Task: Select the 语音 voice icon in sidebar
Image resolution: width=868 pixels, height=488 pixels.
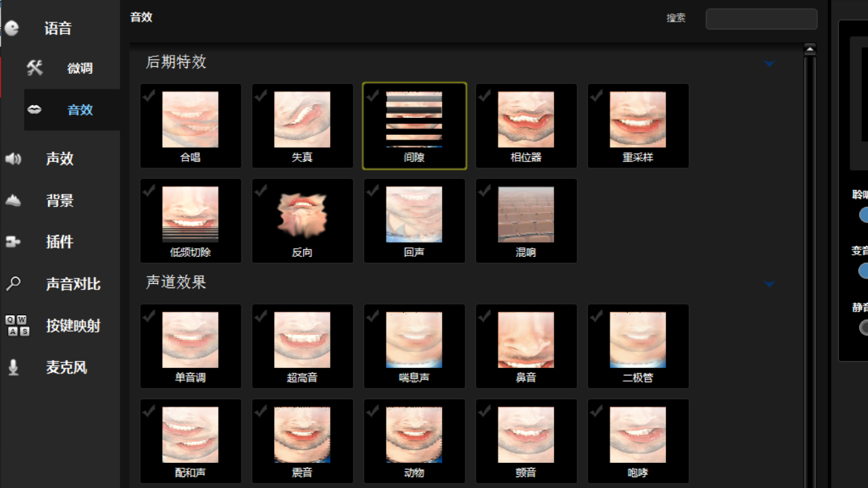Action: (x=14, y=28)
